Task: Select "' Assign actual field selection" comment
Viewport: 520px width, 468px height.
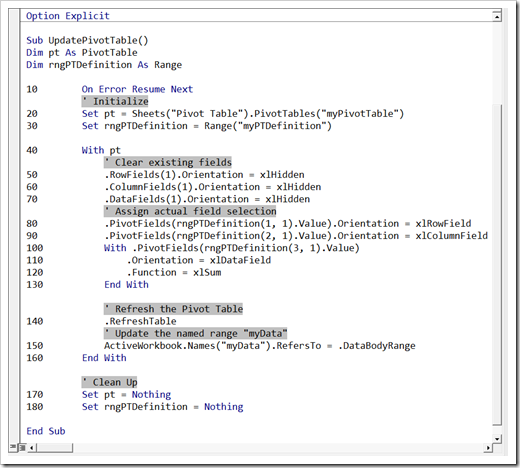Action: pos(190,211)
